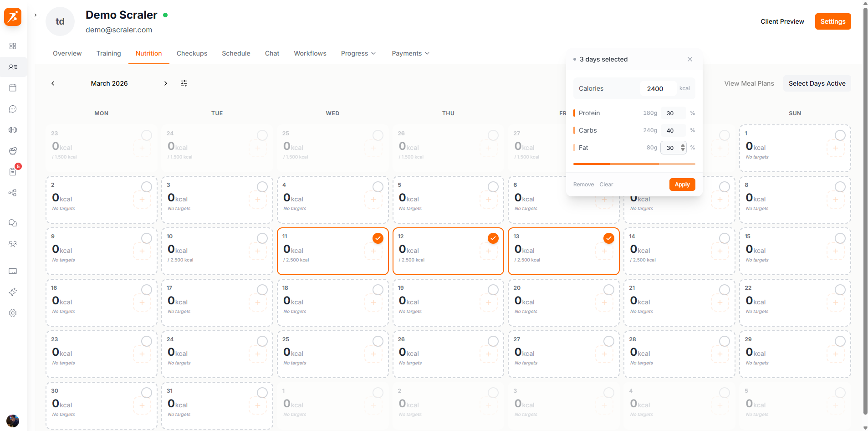Switch to the Checkups tab
This screenshot has height=431, width=868.
192,53
